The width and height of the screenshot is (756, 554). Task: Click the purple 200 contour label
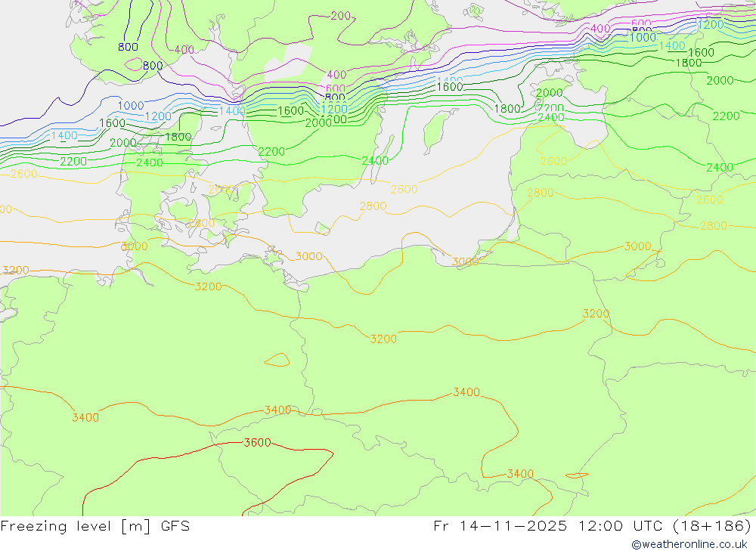click(340, 15)
